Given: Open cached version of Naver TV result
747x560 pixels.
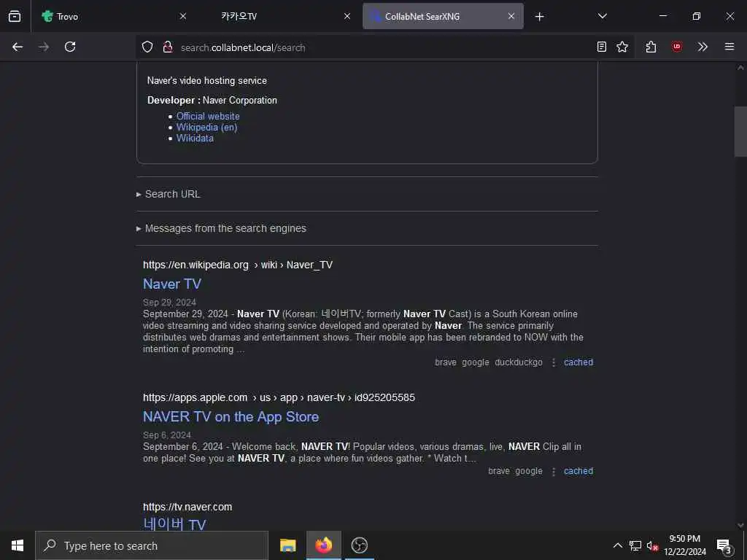Looking at the screenshot, I should [x=578, y=362].
